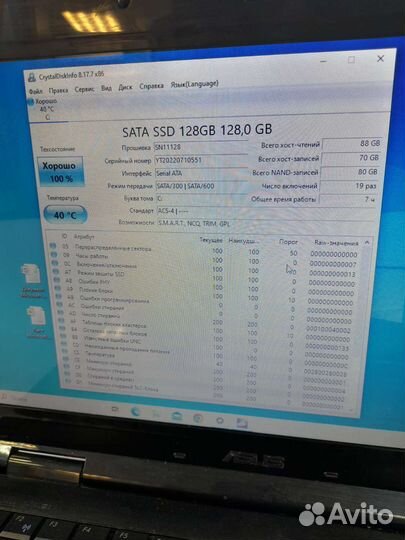The height and width of the screenshot is (540, 405).
Task: Maximize the CrystalDiskInfo window
Action: tap(351, 60)
